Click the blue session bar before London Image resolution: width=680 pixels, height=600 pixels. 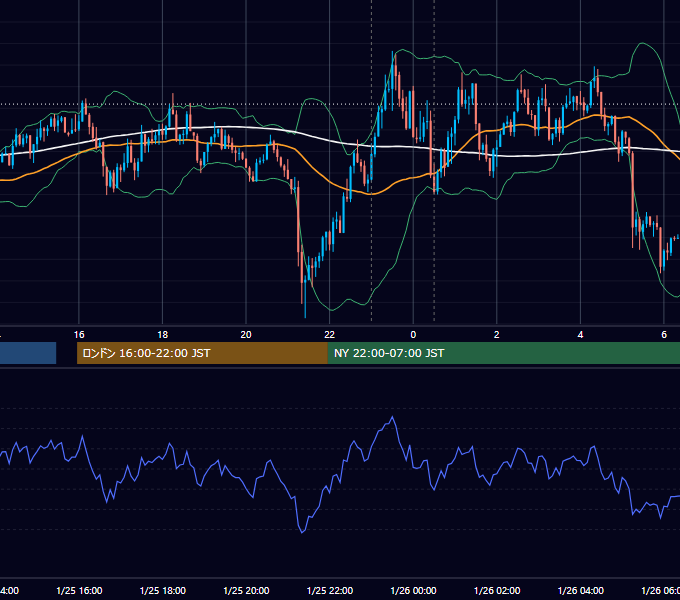pyautogui.click(x=28, y=353)
